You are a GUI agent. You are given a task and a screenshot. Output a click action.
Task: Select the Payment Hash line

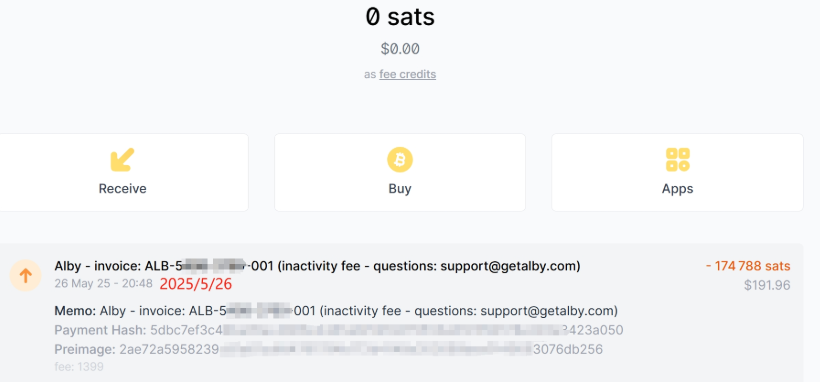click(x=338, y=331)
